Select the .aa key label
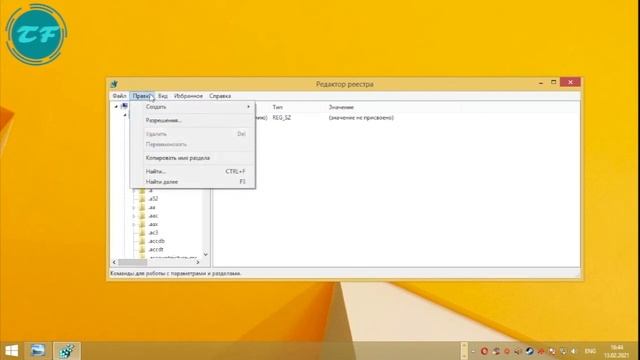Screen dimensions: 640x360 click(151, 207)
